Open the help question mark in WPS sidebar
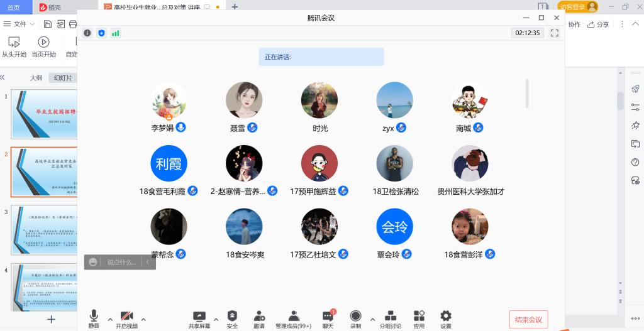Viewport: 644px width, 331px height. [x=635, y=162]
